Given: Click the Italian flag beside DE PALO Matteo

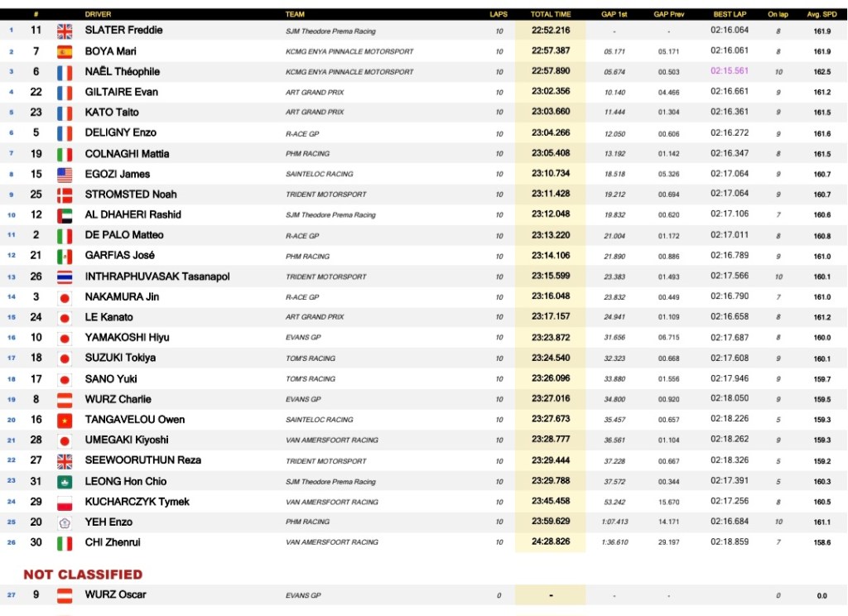Looking at the screenshot, I should click(65, 236).
